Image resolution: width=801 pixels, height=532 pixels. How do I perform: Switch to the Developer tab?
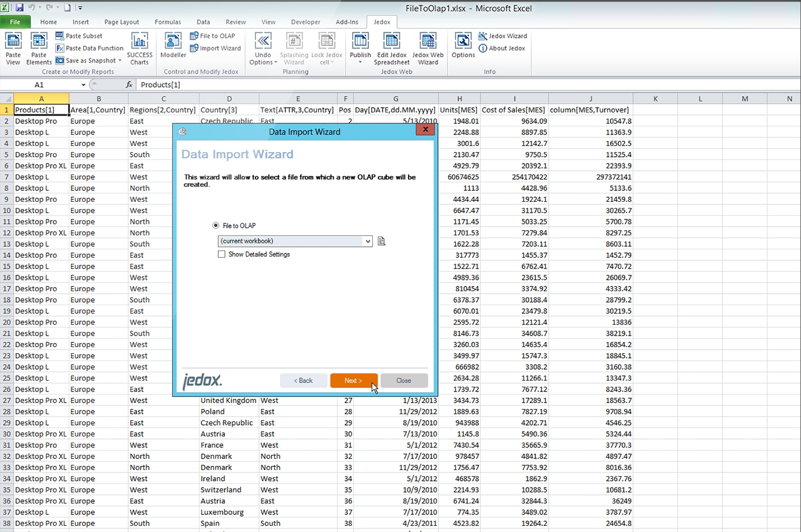click(306, 22)
